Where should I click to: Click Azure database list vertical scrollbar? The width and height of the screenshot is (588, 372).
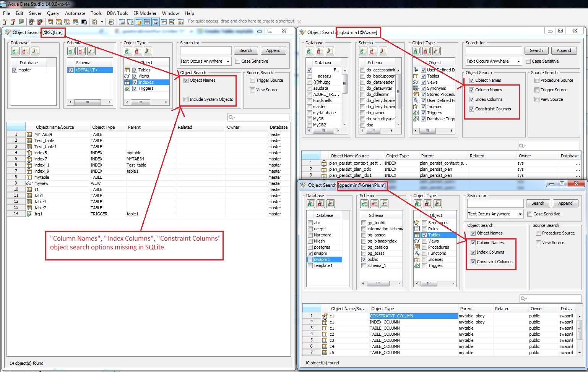click(x=345, y=97)
